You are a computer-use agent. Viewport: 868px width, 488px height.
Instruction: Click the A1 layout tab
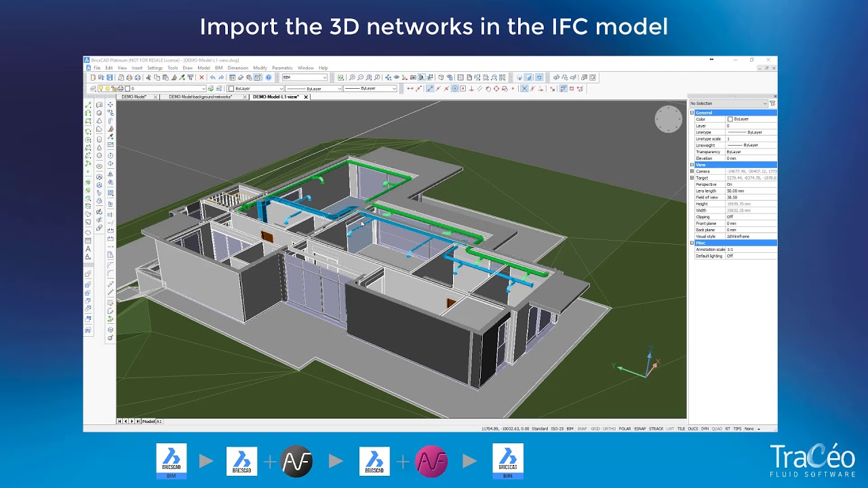point(159,421)
